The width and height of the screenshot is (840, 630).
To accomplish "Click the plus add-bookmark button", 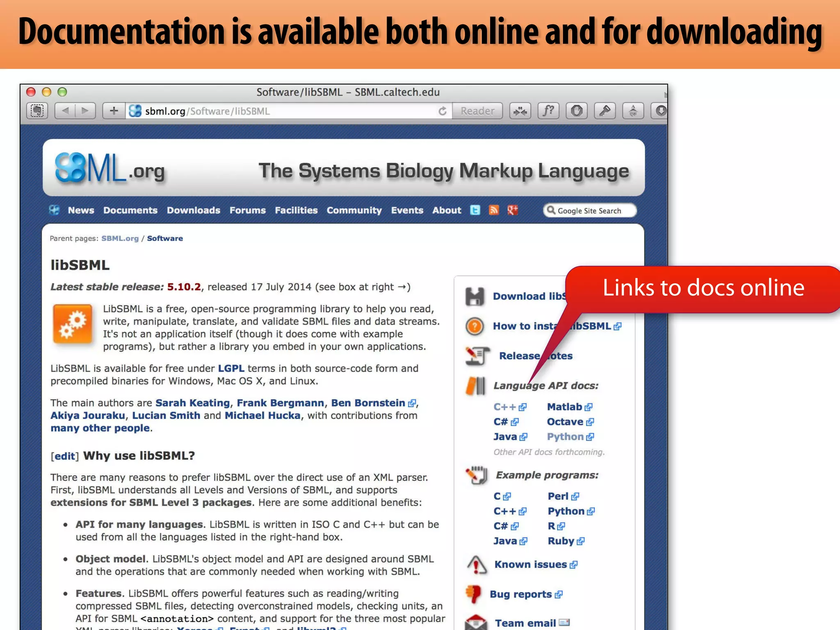I will coord(114,111).
